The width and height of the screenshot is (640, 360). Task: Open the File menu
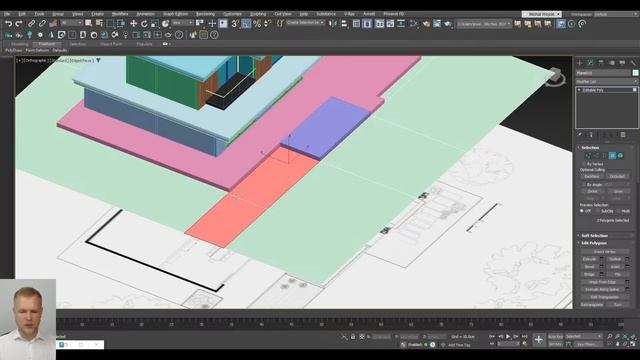pos(7,14)
